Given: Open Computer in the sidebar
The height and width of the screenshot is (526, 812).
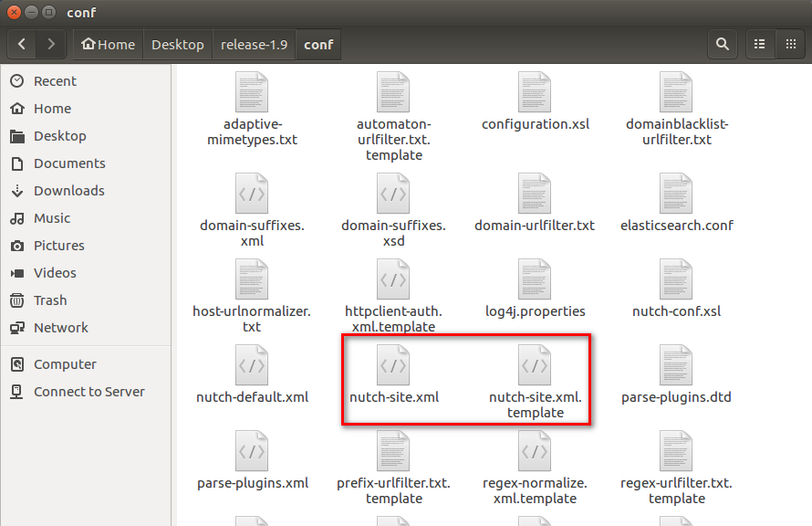Looking at the screenshot, I should (x=65, y=365).
